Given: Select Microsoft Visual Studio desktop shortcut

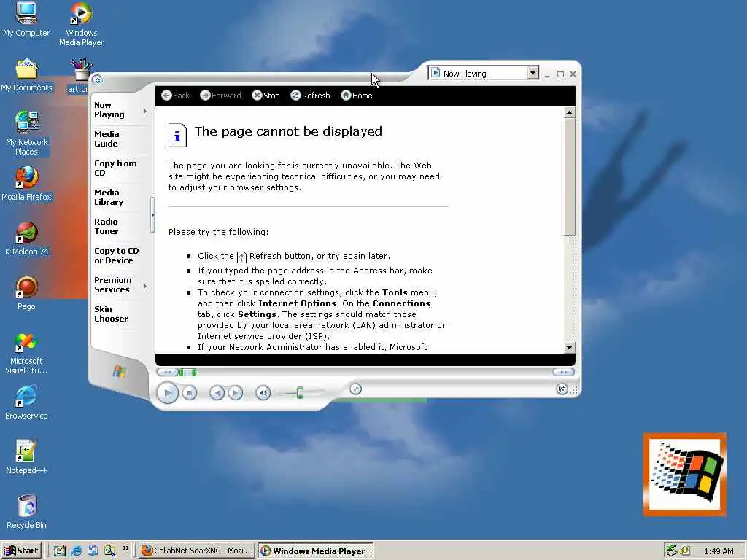Looking at the screenshot, I should tap(26, 353).
